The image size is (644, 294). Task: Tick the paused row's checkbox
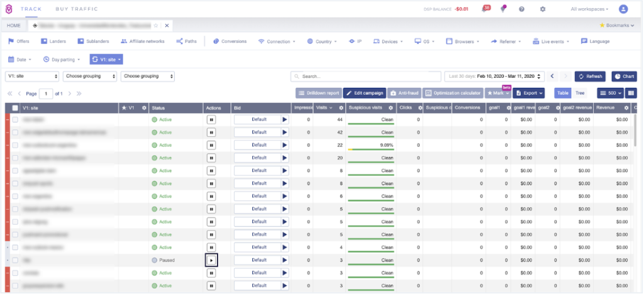click(x=15, y=260)
